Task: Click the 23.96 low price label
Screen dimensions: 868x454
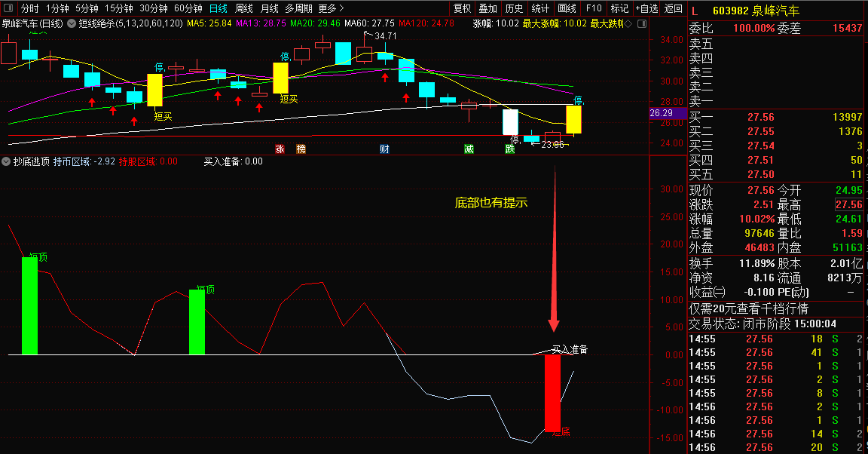Action: pos(552,145)
